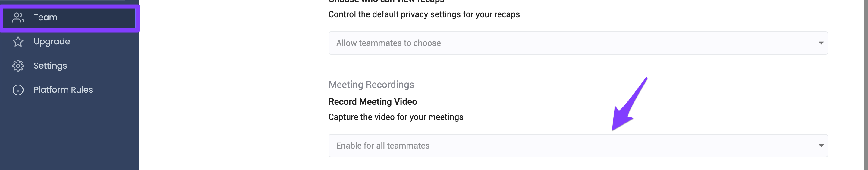The height and width of the screenshot is (170, 868).
Task: Click the 'Meeting Recordings' section heading
Action: click(x=371, y=85)
